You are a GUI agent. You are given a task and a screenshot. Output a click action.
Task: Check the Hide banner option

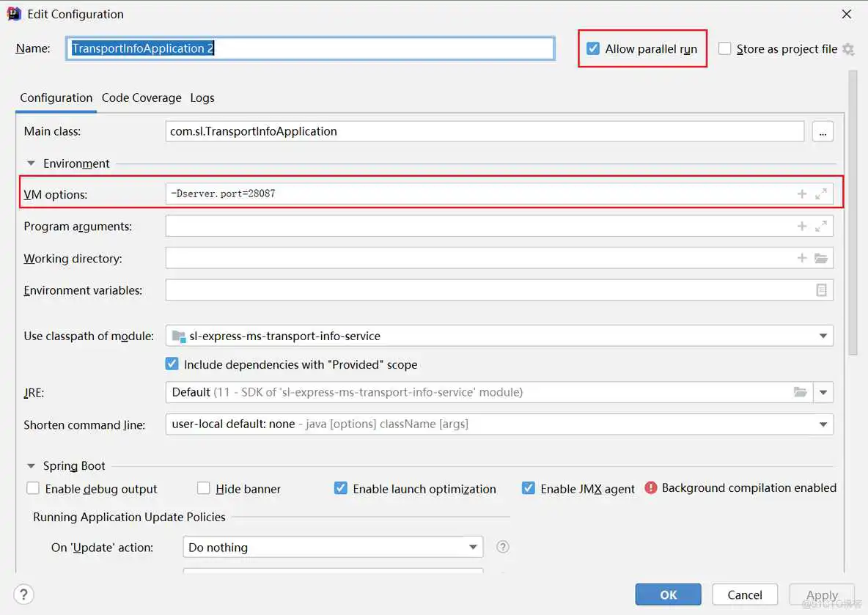[x=204, y=489]
